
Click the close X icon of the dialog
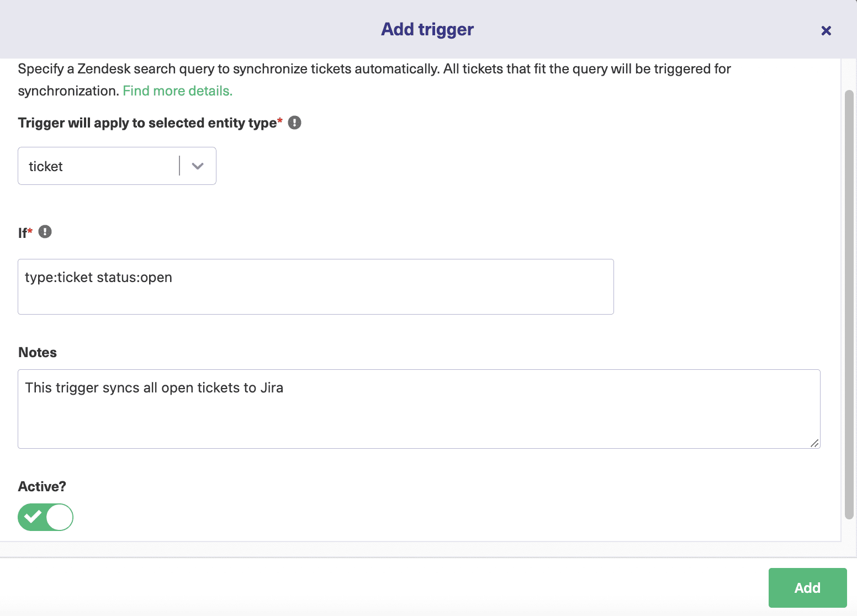(826, 30)
